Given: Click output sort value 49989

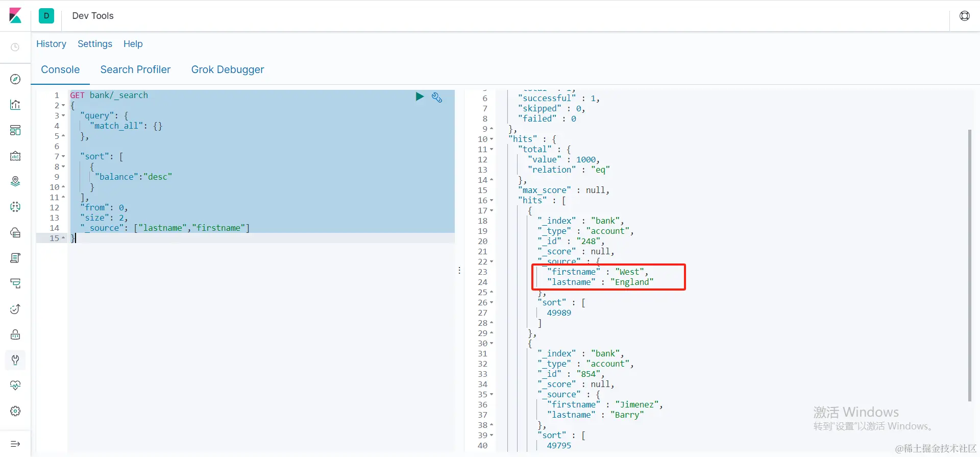Looking at the screenshot, I should pyautogui.click(x=559, y=312).
